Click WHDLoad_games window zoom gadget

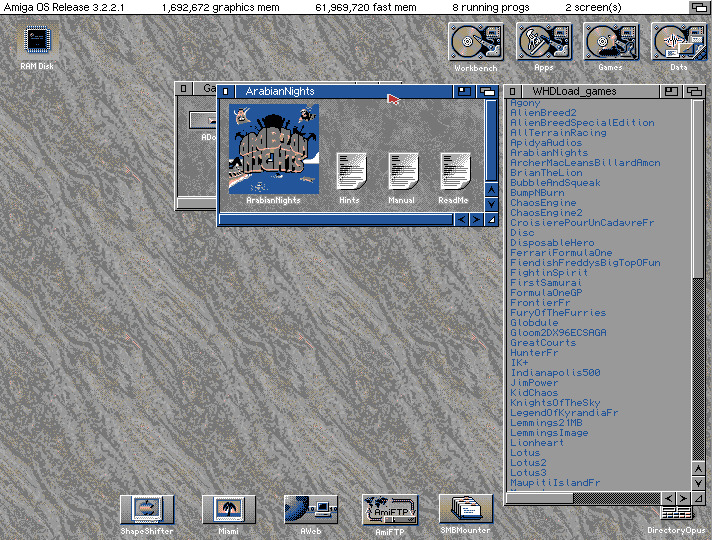click(671, 91)
